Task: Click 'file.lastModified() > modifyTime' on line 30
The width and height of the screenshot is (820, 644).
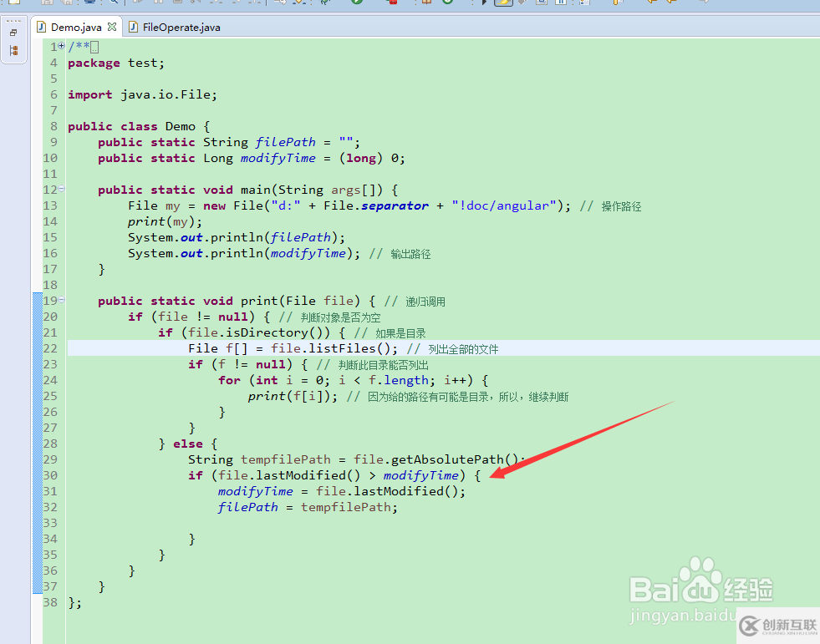Action: pyautogui.click(x=339, y=475)
